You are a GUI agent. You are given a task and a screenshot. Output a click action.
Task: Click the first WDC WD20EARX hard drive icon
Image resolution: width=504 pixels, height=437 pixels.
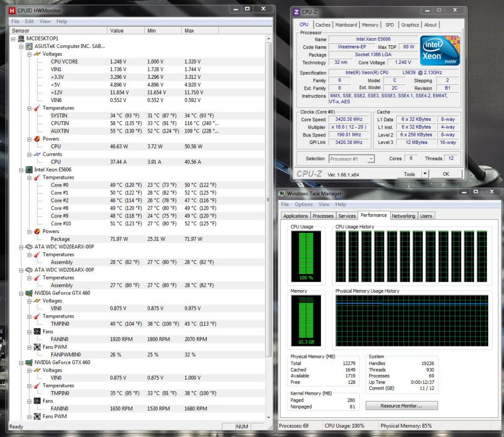[29, 247]
